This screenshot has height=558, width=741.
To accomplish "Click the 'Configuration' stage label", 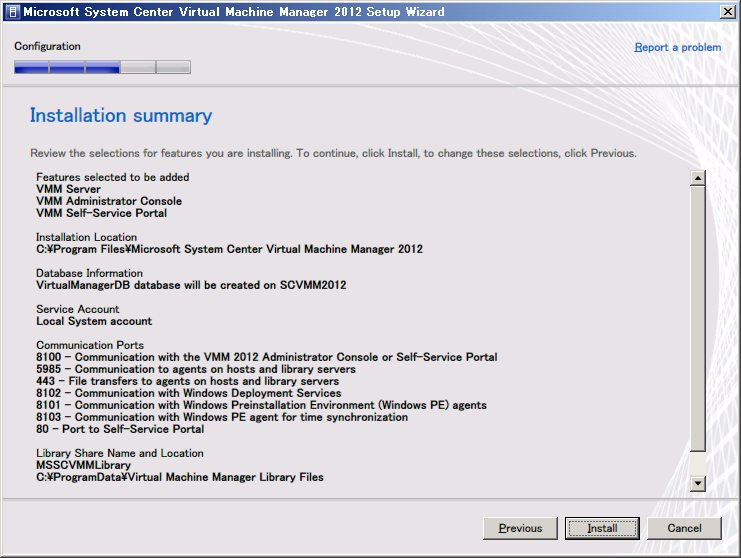I will tap(47, 46).
